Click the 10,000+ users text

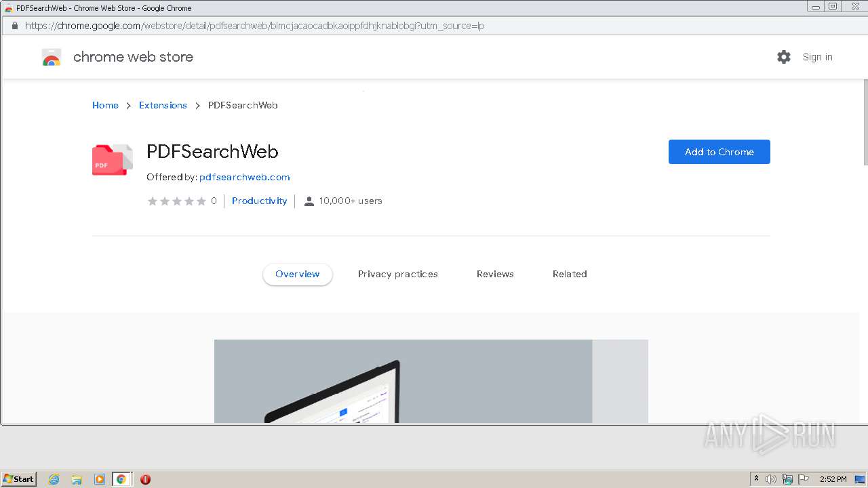(351, 201)
